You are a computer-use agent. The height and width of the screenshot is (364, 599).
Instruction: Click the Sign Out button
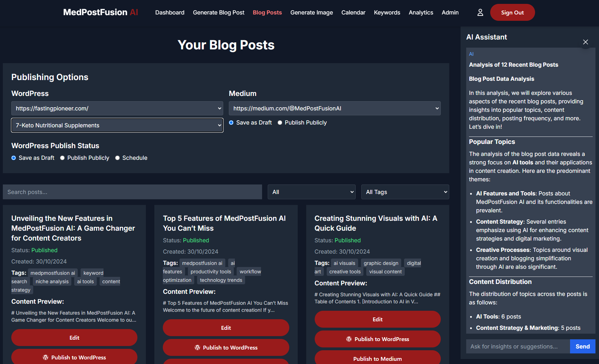tap(512, 12)
